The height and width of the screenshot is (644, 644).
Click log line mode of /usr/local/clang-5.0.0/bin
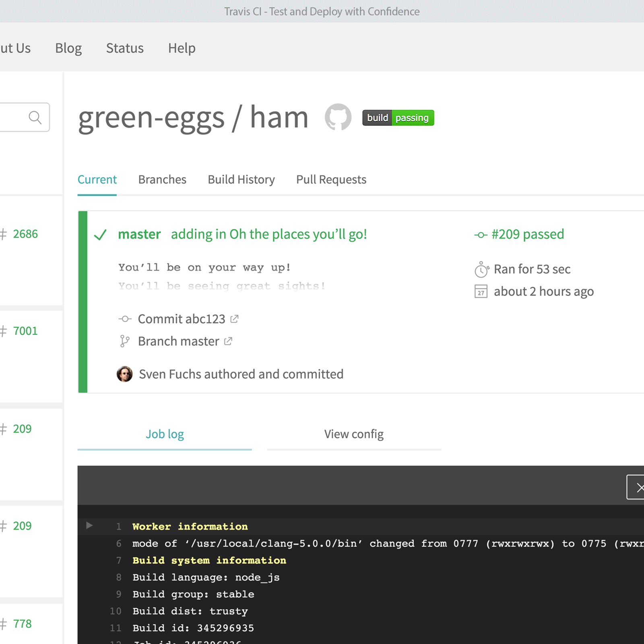388,543
